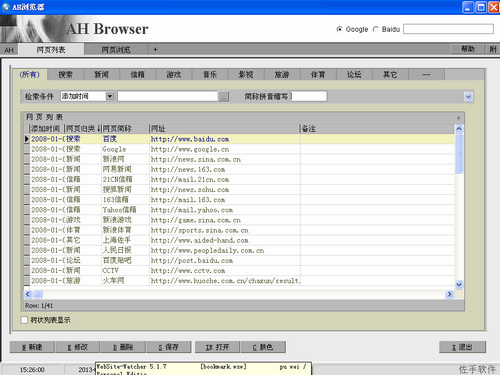Switch to the 网页列表 tab
Image resolution: width=500 pixels, height=375 pixels.
pos(51,50)
